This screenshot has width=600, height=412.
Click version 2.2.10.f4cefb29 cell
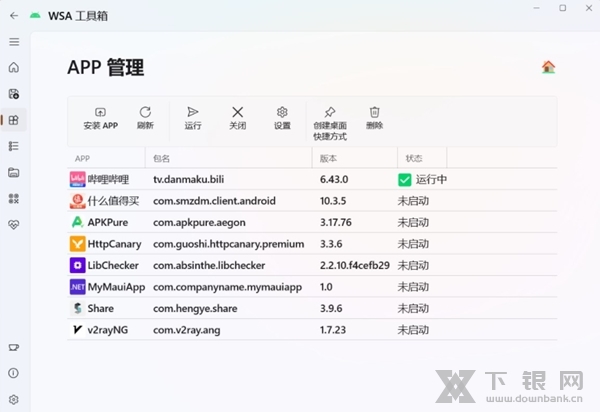(355, 265)
